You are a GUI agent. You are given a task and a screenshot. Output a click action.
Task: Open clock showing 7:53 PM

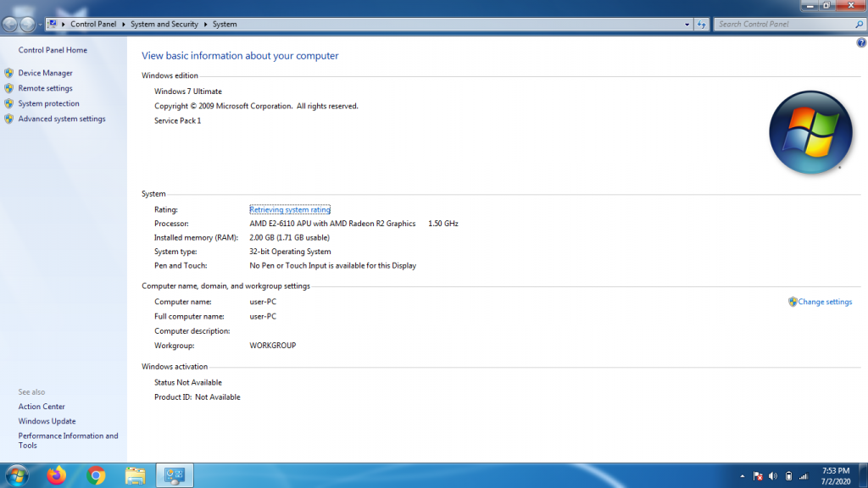click(835, 476)
